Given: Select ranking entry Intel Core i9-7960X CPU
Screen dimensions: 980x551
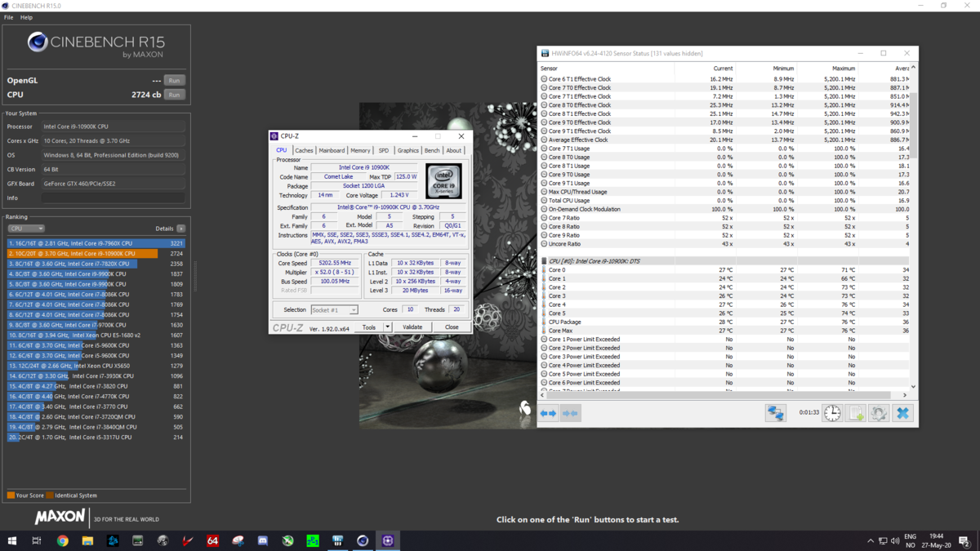Looking at the screenshot, I should pos(96,243).
